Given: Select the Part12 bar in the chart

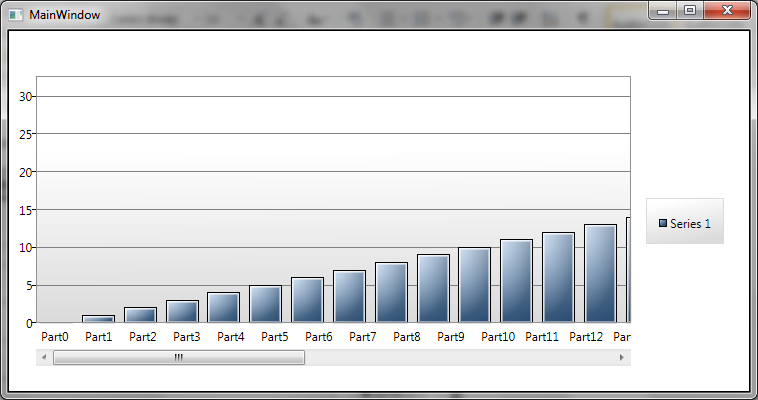Looking at the screenshot, I should [600, 273].
